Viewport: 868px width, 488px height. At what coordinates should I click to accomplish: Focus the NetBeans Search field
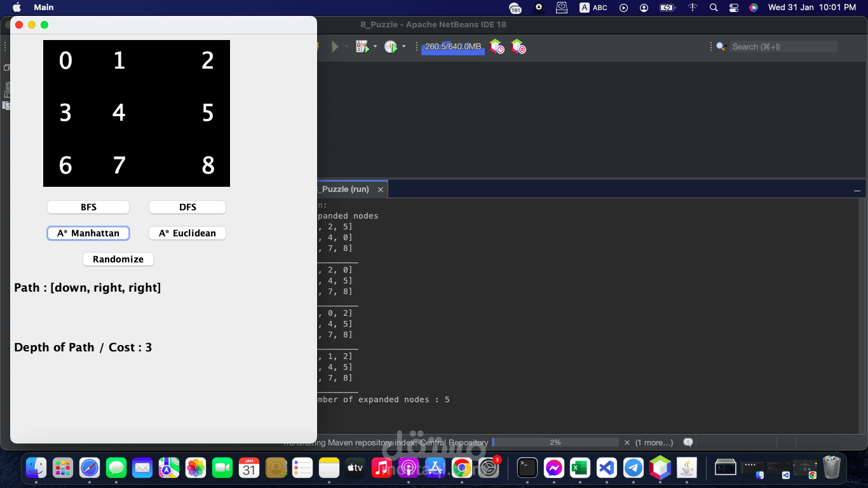click(783, 46)
